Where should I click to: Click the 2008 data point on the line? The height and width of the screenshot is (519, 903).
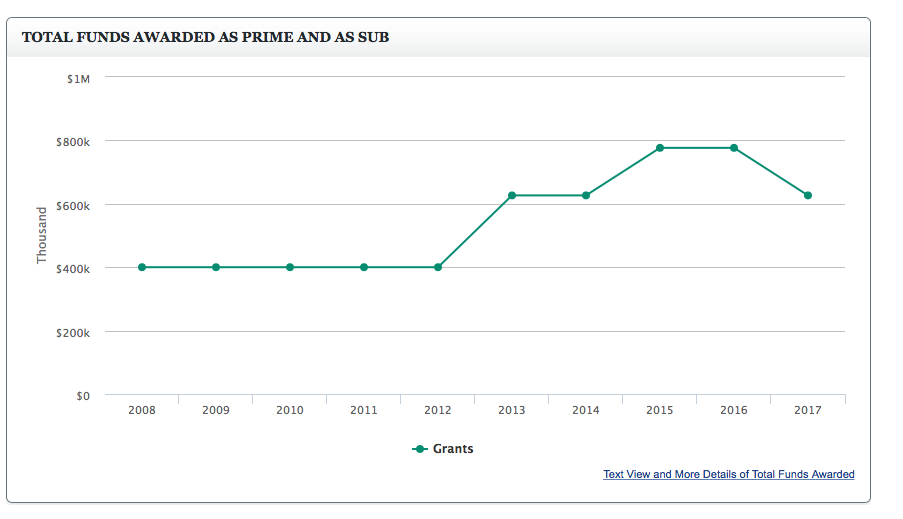coord(142,267)
